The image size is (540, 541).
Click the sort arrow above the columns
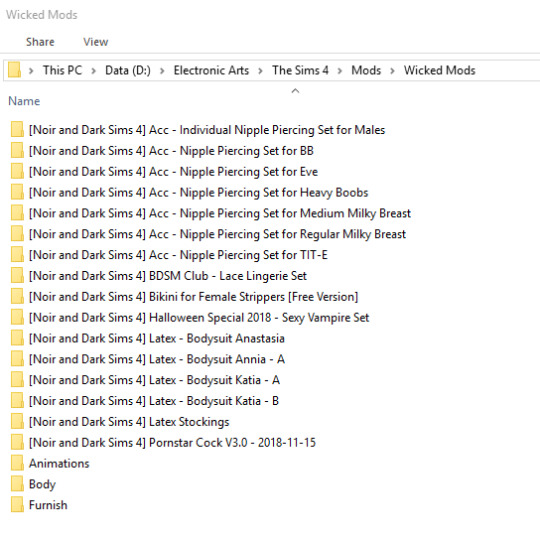coord(295,91)
